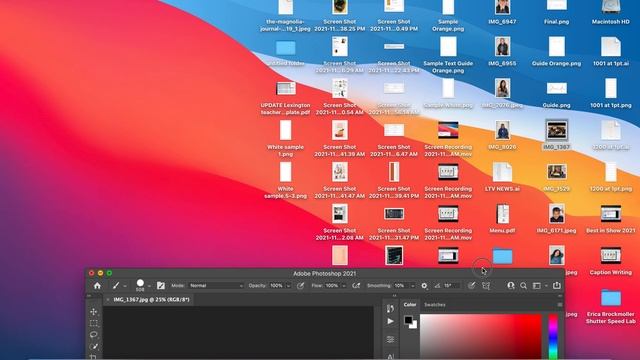Expand collapsed panel dock double arrows
The width and height of the screenshot is (640, 360).
394,296
